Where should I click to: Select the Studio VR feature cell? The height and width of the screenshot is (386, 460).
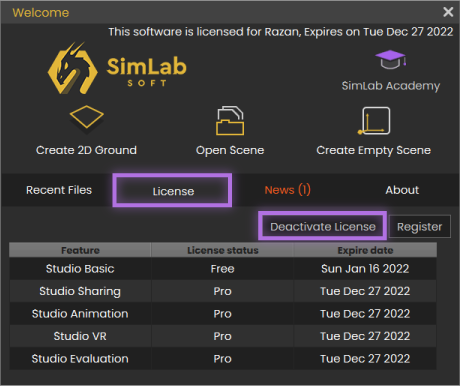[x=80, y=336]
